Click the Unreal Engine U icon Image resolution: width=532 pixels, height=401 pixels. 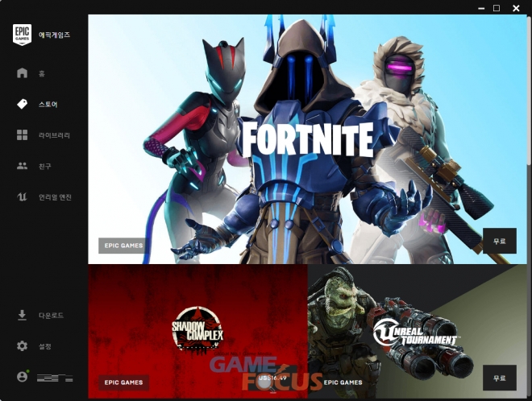pyautogui.click(x=22, y=196)
